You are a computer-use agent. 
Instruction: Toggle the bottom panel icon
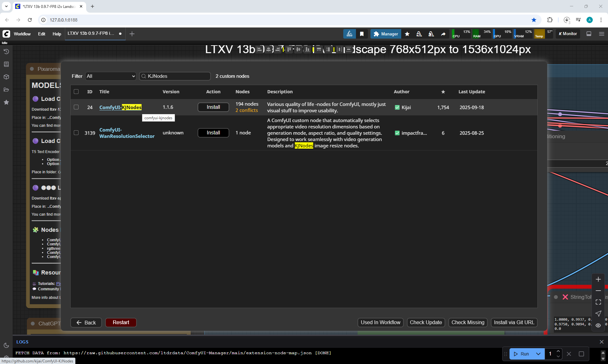(589, 34)
